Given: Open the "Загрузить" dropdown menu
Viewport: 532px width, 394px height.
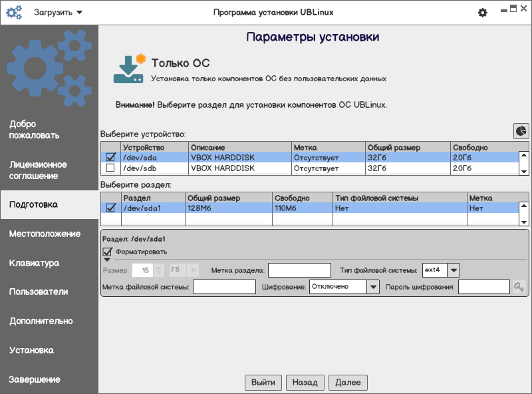Looking at the screenshot, I should [x=58, y=13].
